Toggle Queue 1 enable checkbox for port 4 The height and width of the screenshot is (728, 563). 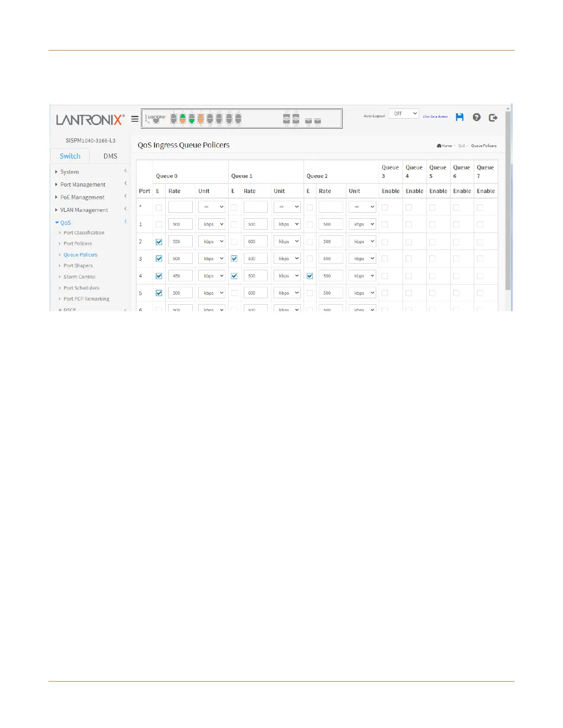tap(234, 276)
